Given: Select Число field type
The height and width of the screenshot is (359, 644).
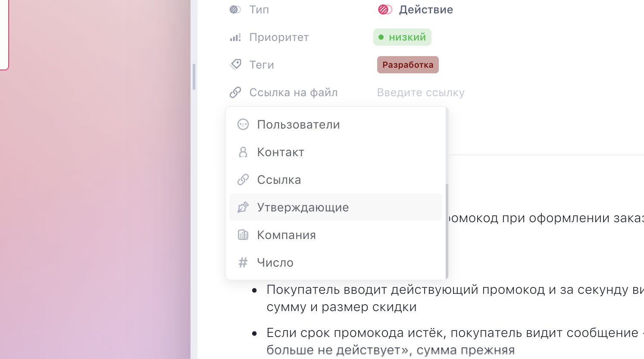Looking at the screenshot, I should point(336,263).
